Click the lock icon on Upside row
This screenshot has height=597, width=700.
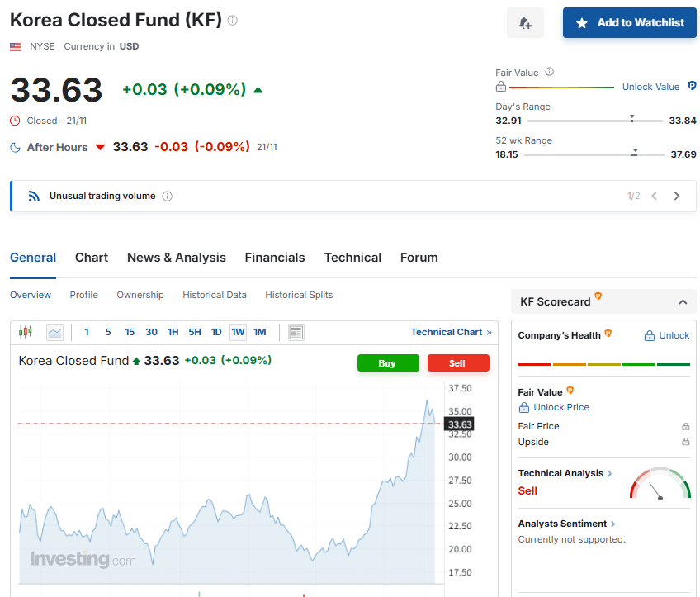686,442
